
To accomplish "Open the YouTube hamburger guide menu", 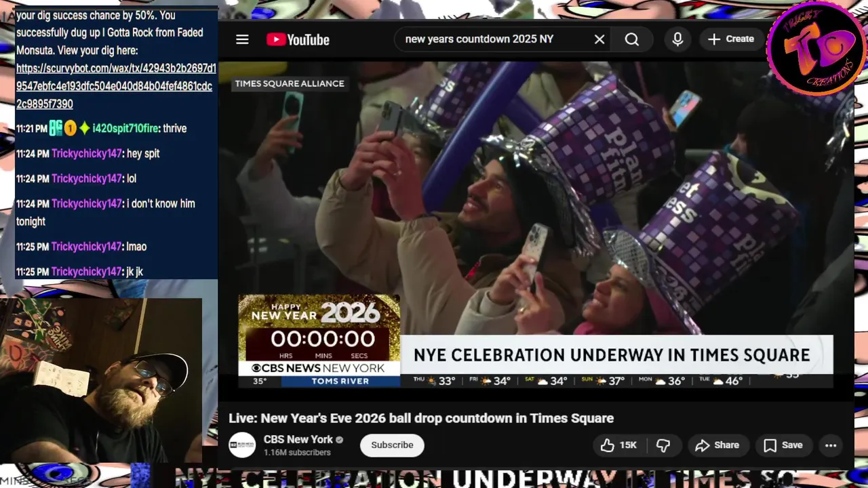I will [242, 39].
